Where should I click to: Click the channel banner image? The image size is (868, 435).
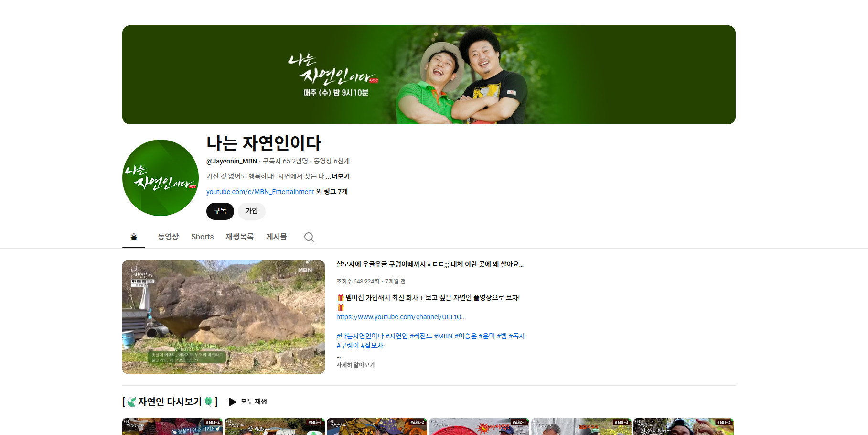429,75
